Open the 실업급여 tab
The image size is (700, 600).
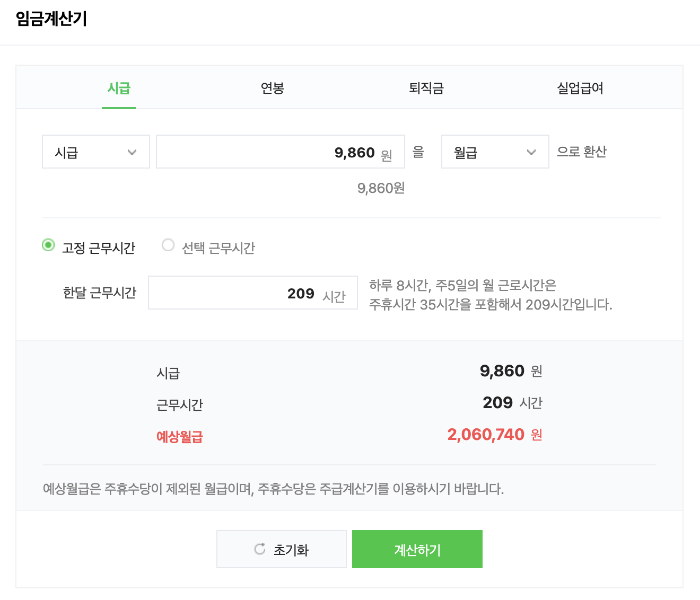coord(580,88)
